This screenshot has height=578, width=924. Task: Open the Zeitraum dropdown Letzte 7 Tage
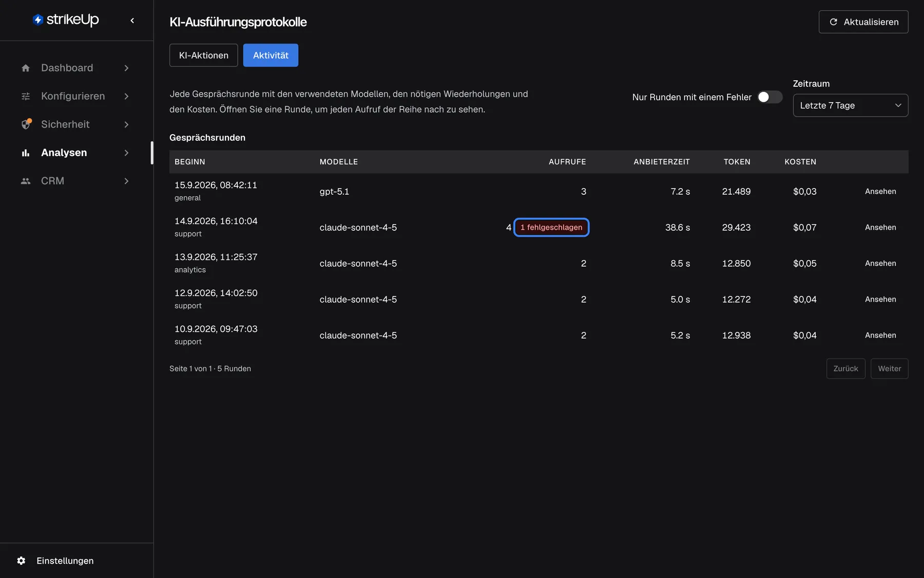(850, 105)
